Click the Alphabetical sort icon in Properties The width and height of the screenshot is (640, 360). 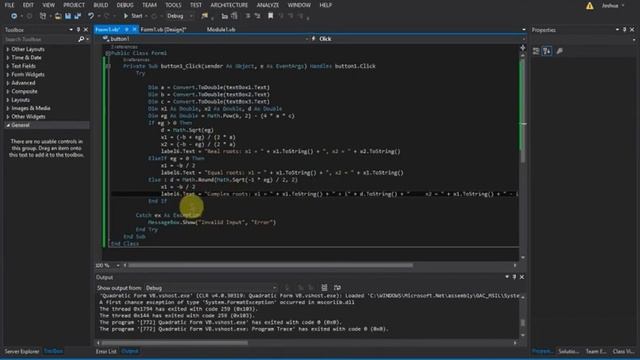click(x=547, y=51)
